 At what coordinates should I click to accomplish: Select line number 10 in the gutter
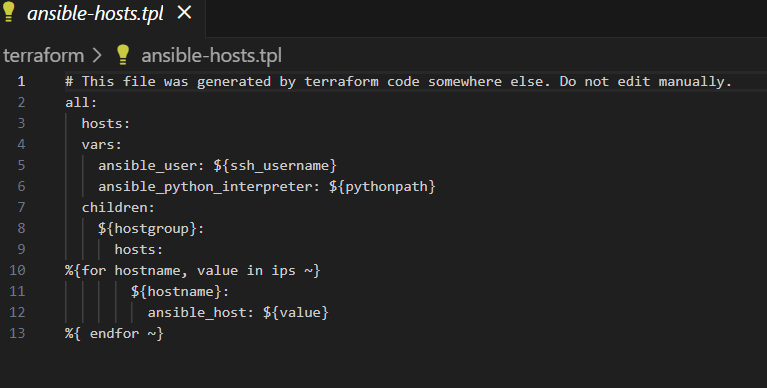17,270
